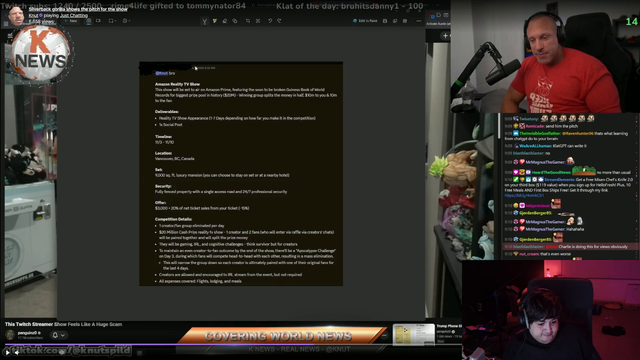
Task: Click the Knut streamer avatar top-left
Action: coord(16,16)
